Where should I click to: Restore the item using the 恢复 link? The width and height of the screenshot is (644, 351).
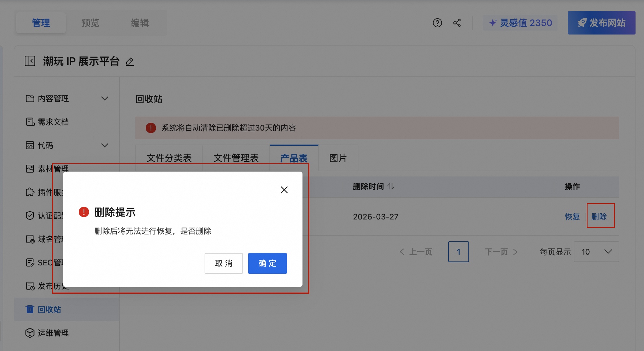point(572,217)
